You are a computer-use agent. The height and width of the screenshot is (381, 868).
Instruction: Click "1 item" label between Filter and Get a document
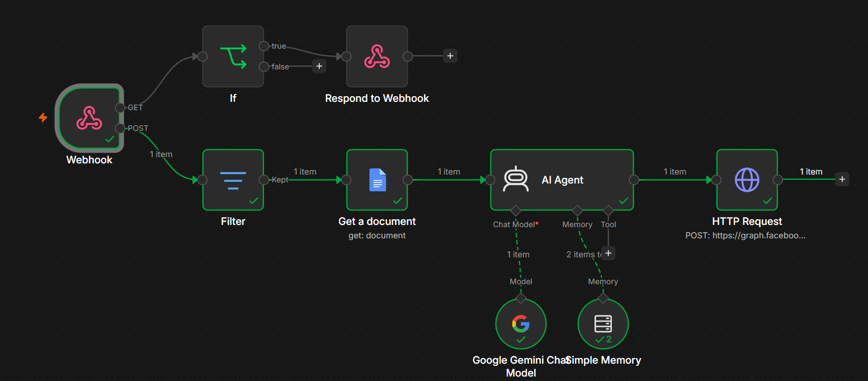coord(305,172)
